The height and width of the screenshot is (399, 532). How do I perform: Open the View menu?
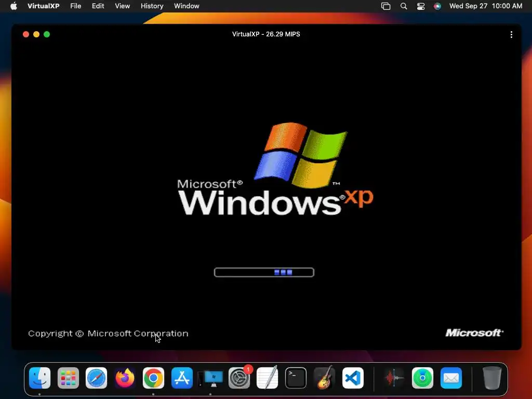point(123,6)
